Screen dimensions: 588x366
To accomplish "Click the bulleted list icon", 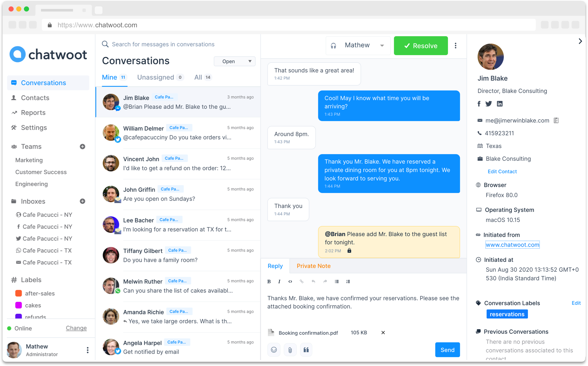I will [x=337, y=281].
